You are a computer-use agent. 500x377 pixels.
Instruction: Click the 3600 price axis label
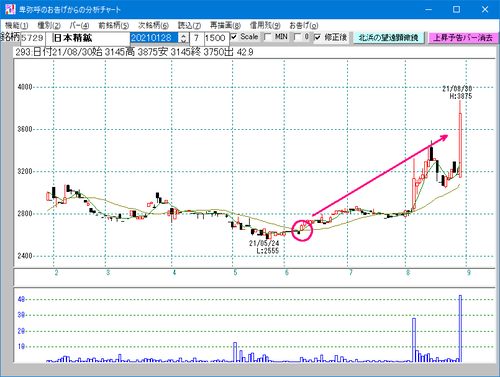[25, 129]
